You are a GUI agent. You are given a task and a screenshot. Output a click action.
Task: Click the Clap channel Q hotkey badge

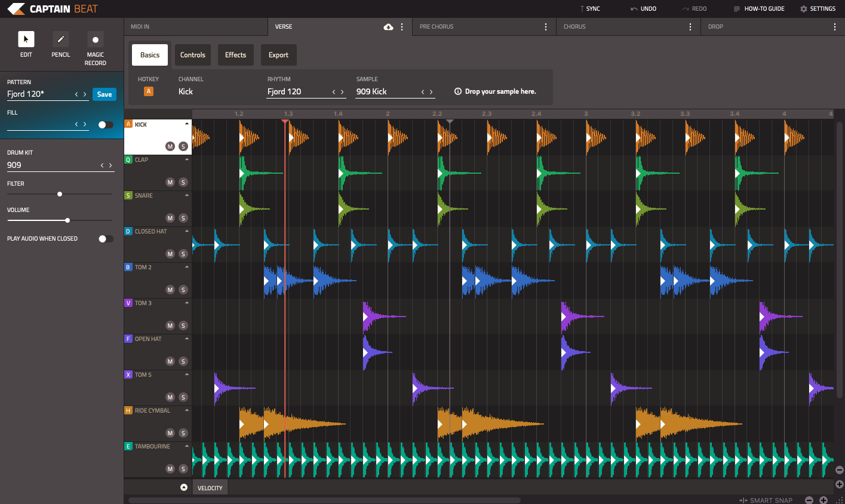128,159
